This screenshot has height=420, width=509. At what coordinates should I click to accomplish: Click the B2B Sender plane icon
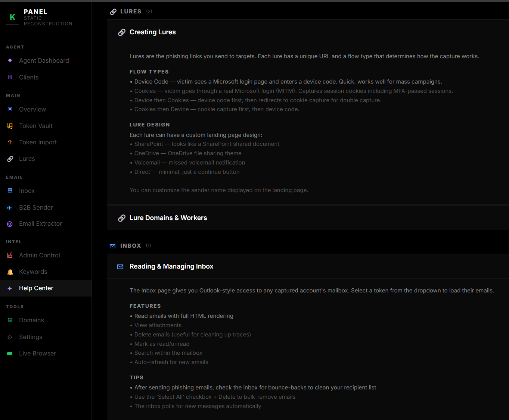point(10,208)
